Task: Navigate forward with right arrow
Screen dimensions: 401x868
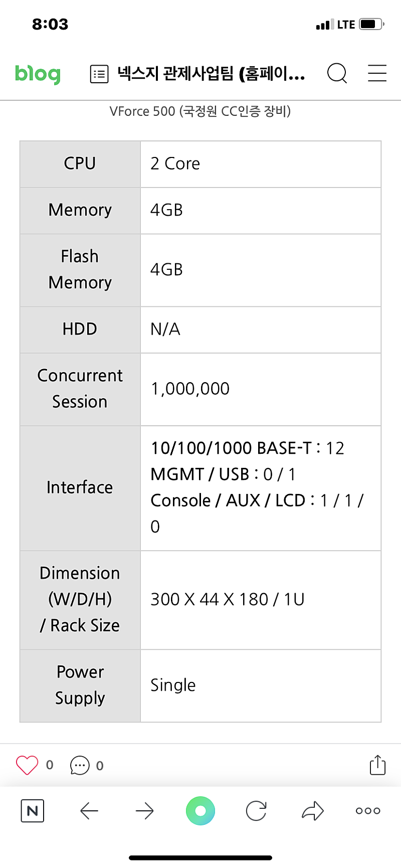Action: pyautogui.click(x=145, y=811)
